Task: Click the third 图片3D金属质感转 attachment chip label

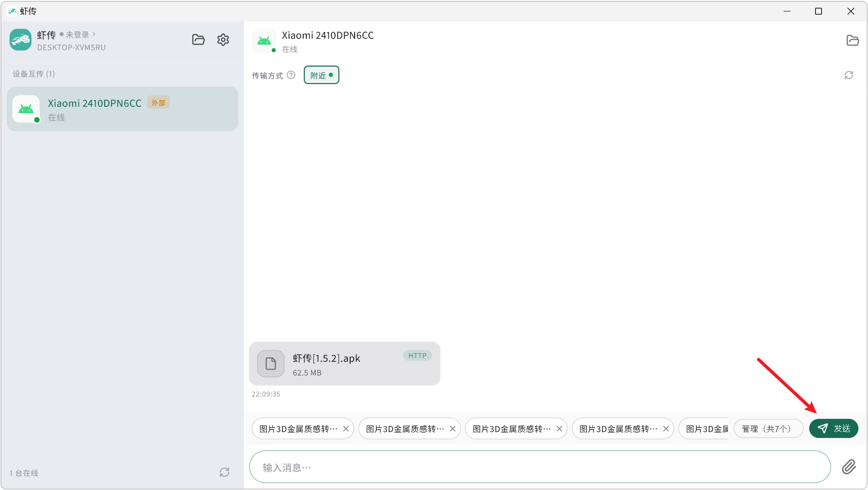Action: pyautogui.click(x=512, y=429)
